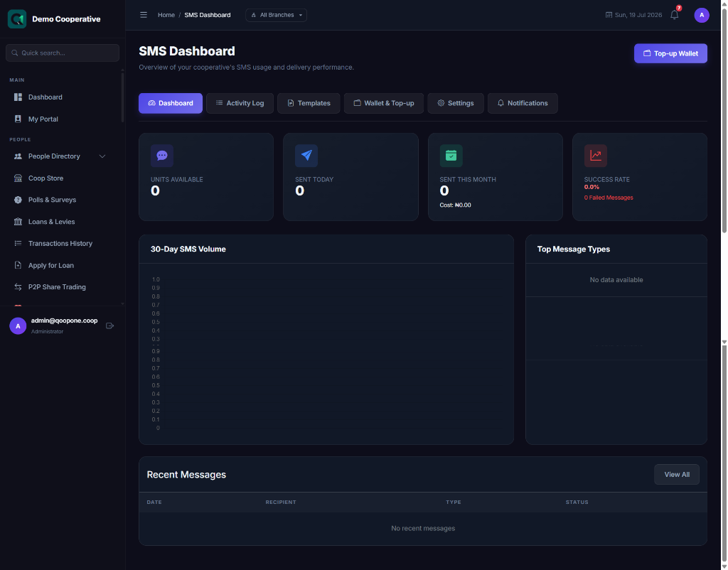Click the Dashboard sidebar grid icon

pyautogui.click(x=18, y=97)
